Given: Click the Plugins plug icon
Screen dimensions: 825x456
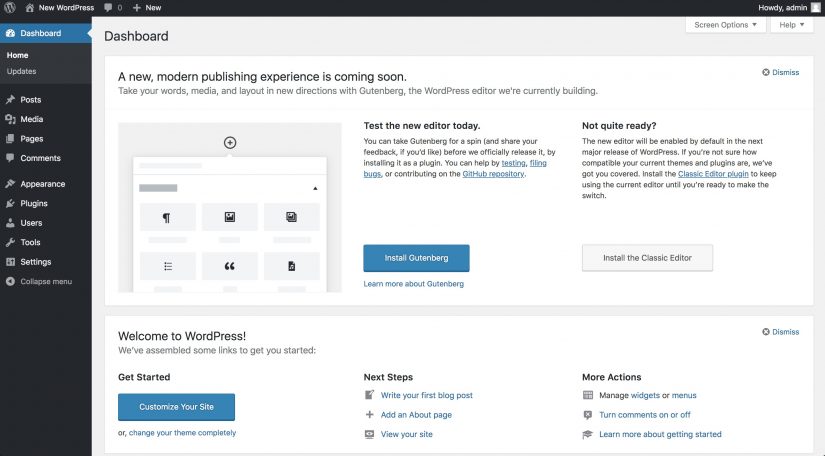Looking at the screenshot, I should coord(10,203).
